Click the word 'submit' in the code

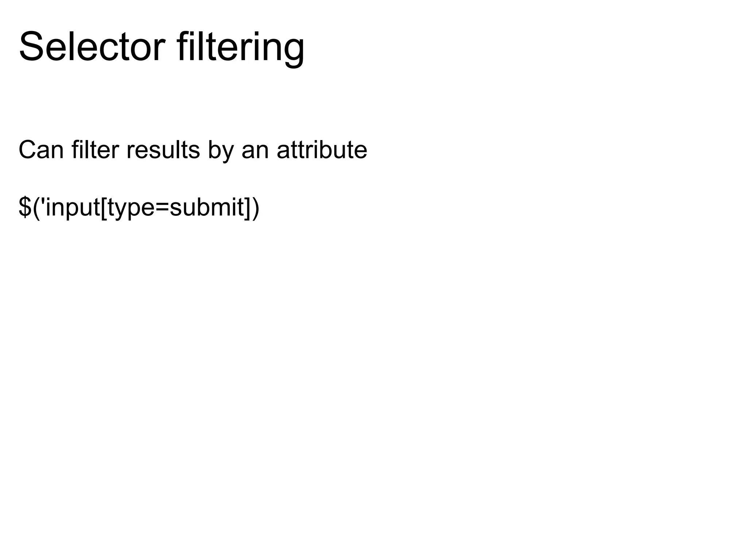point(207,207)
